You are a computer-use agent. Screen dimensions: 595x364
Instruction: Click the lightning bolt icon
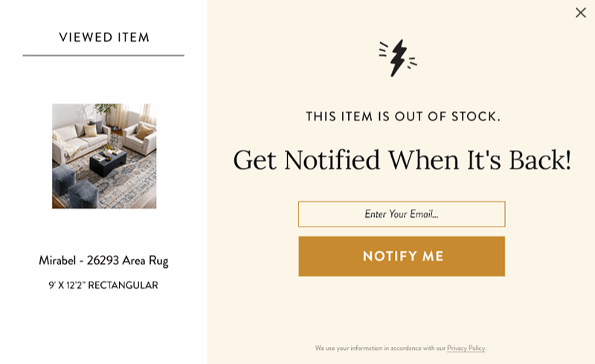click(x=398, y=57)
